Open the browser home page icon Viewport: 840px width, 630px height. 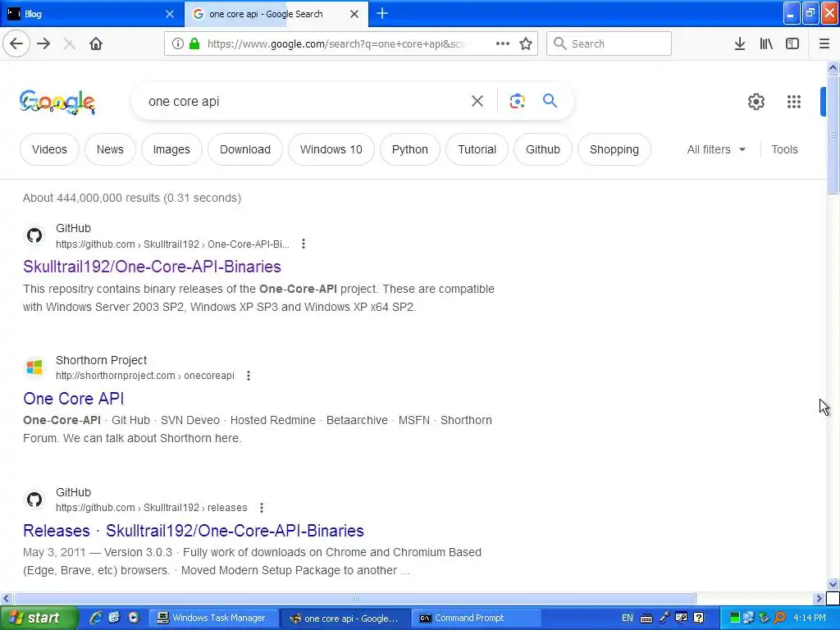96,44
